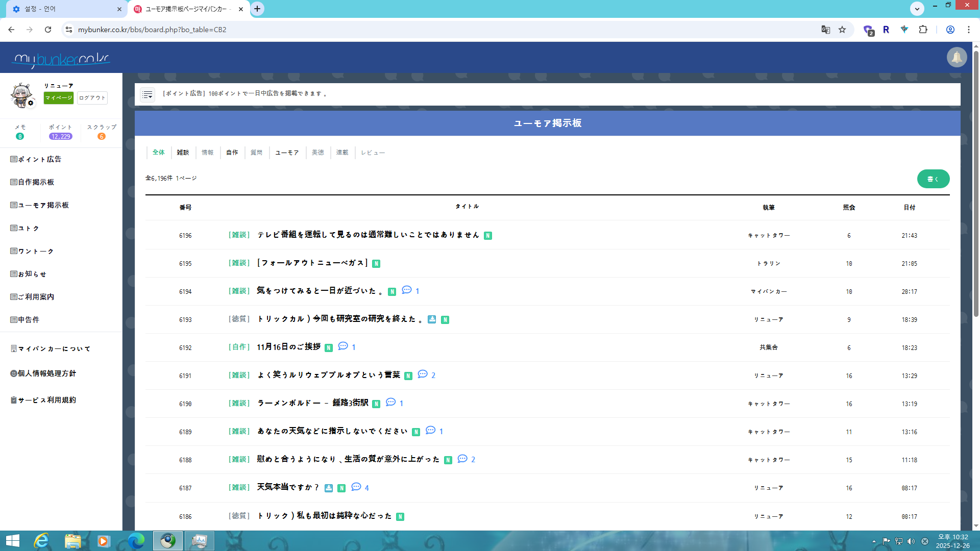
Task: Open post titled 天気本当ですか？
Action: (288, 488)
